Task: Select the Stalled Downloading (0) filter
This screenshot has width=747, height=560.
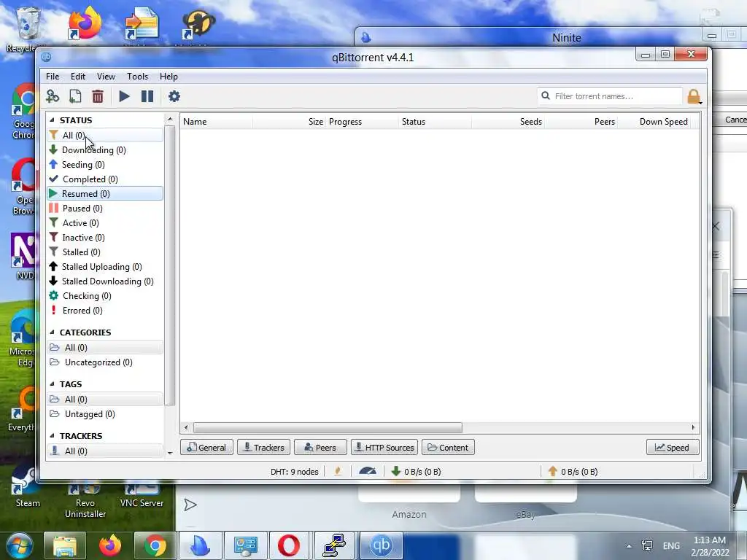Action: (x=105, y=281)
